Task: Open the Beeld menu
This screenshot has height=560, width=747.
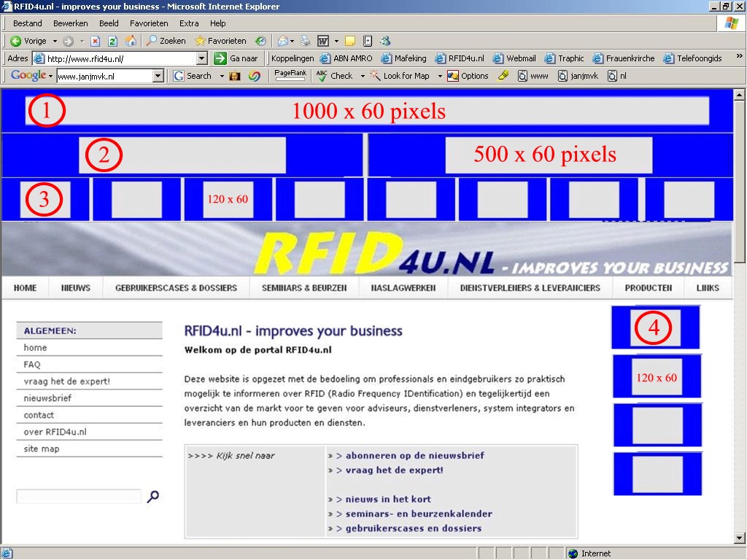Action: click(109, 23)
